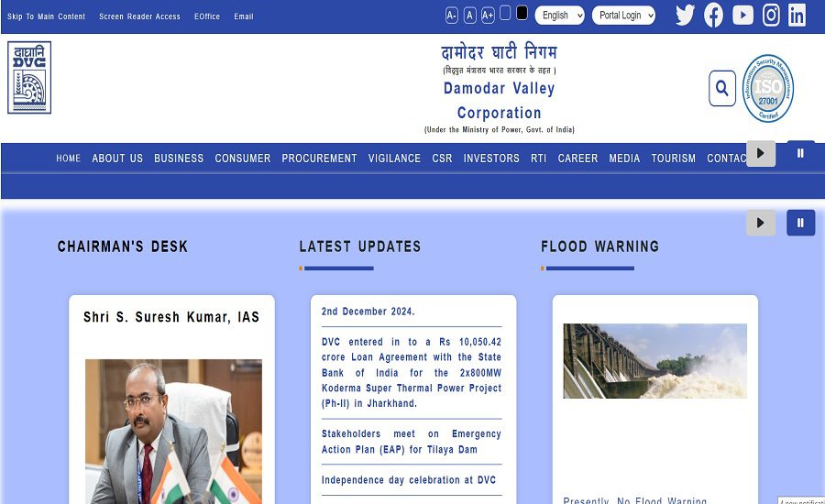Viewport: 825px width, 504px height.
Task: Select the black high-contrast theme swatch
Action: click(522, 13)
